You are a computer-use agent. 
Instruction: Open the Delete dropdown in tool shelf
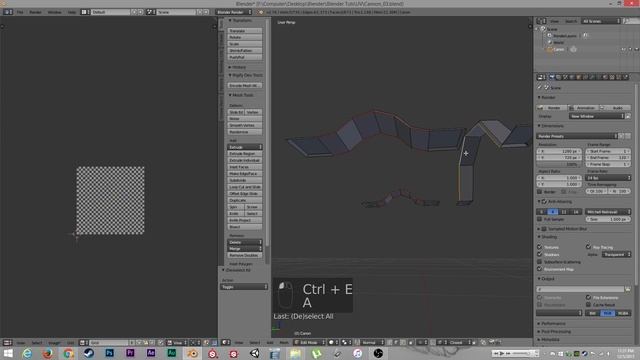244,242
